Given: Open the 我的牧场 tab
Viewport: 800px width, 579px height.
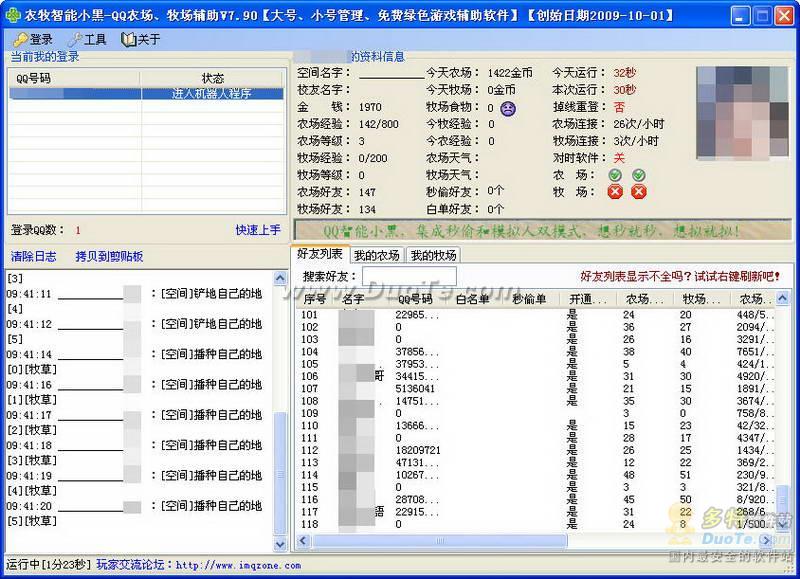Looking at the screenshot, I should (432, 255).
